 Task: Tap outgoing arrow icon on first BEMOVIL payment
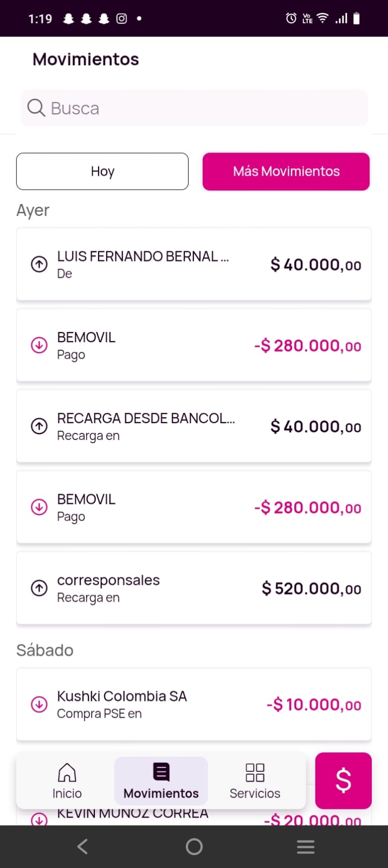39,345
